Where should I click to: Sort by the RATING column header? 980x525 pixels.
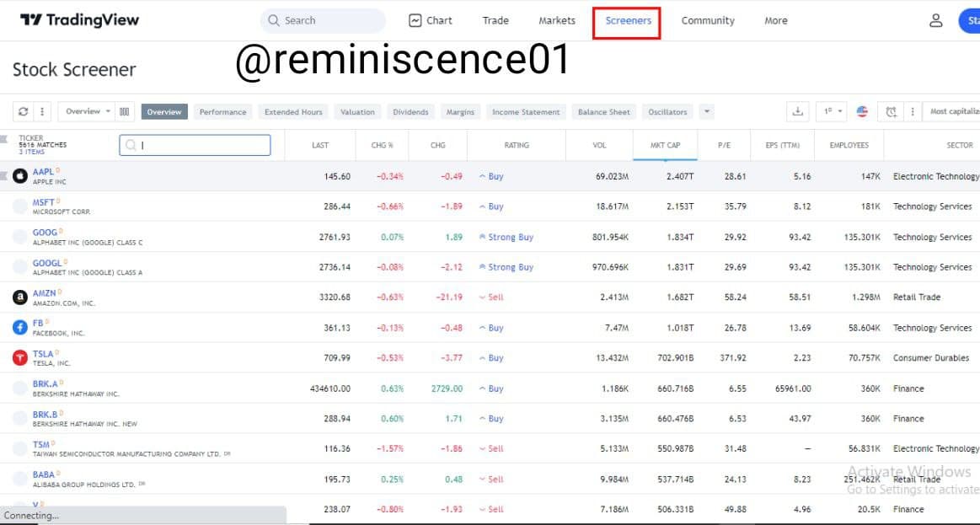click(517, 145)
